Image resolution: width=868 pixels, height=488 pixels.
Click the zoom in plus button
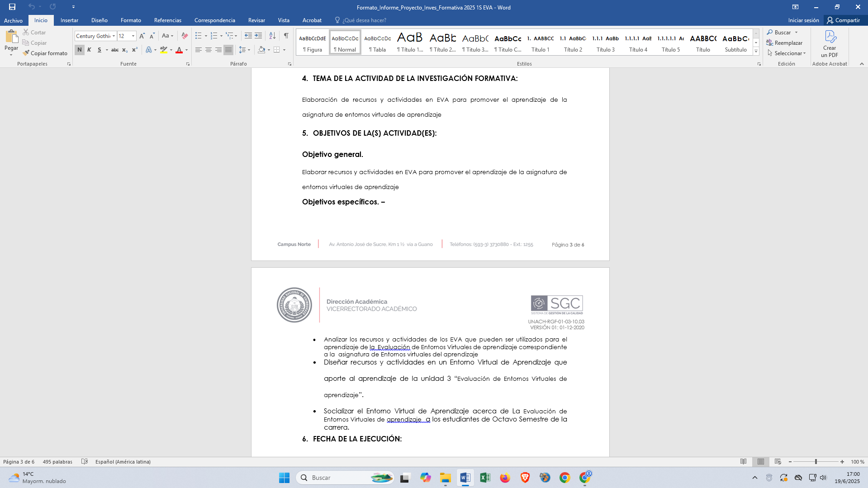point(842,462)
